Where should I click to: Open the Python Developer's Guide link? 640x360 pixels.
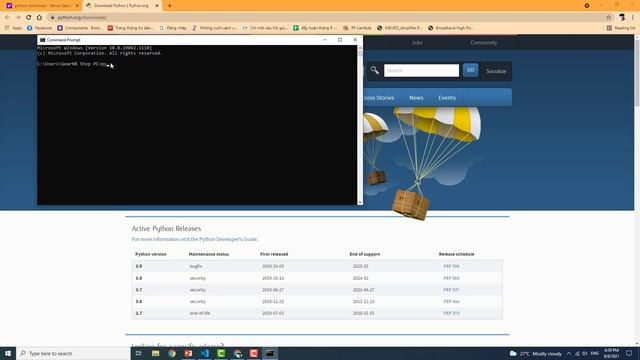coord(228,239)
